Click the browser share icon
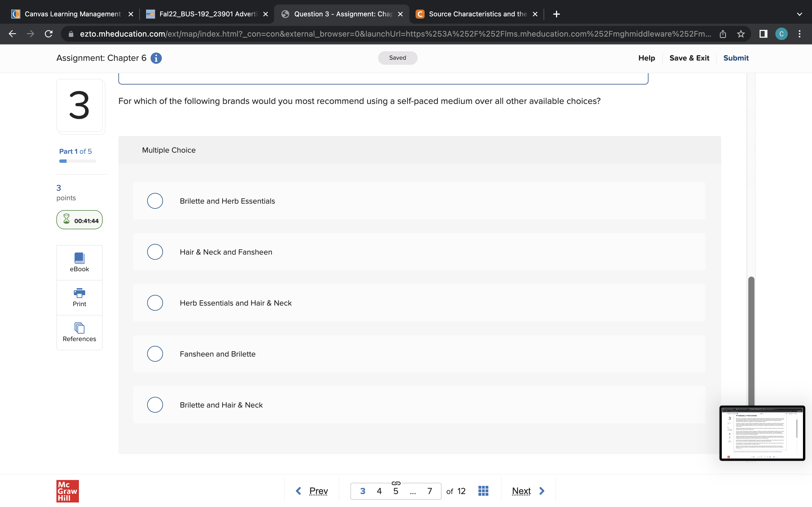The image size is (812, 507). pos(723,34)
